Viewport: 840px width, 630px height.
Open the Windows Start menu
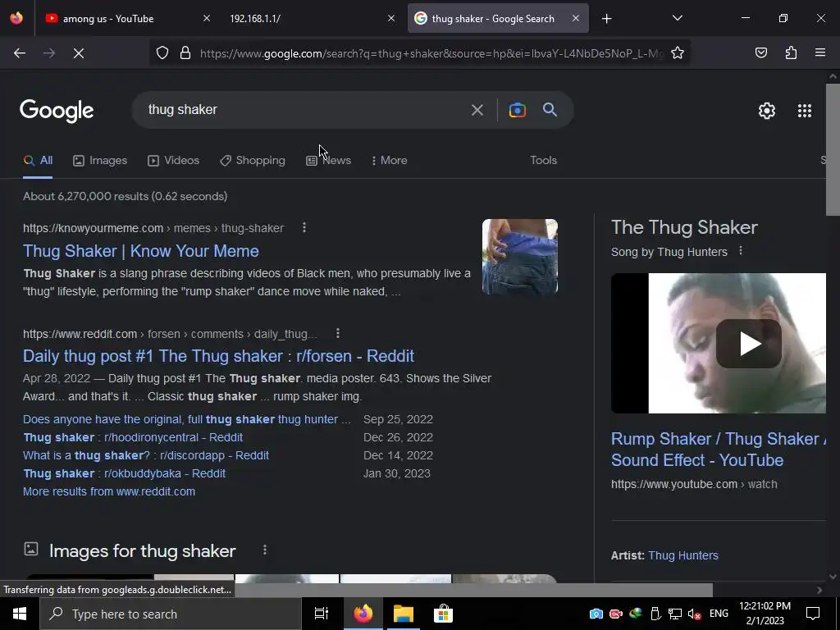coord(20,614)
